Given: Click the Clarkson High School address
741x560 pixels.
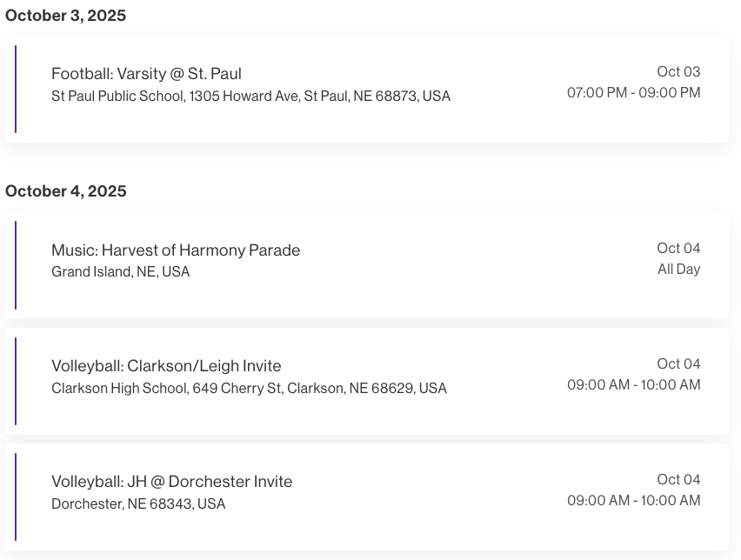Looking at the screenshot, I should tap(249, 389).
